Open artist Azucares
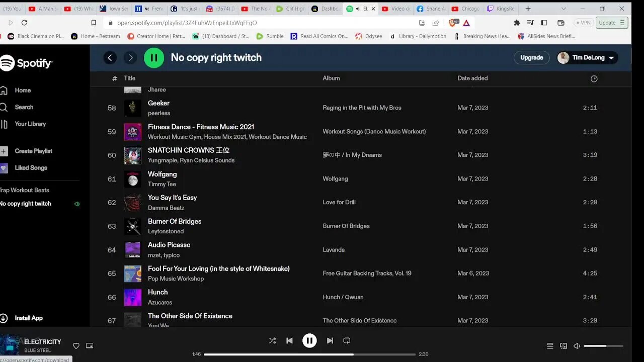644x362 pixels. pyautogui.click(x=160, y=303)
